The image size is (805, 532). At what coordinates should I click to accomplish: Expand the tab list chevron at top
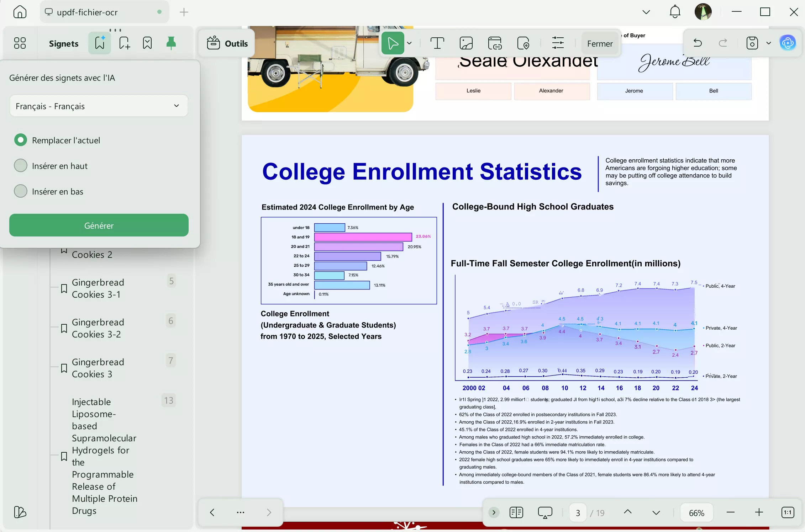tap(646, 12)
